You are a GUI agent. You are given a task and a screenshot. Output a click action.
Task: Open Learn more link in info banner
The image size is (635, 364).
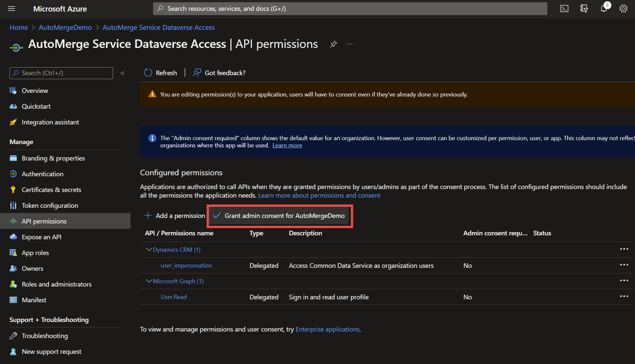pos(287,145)
